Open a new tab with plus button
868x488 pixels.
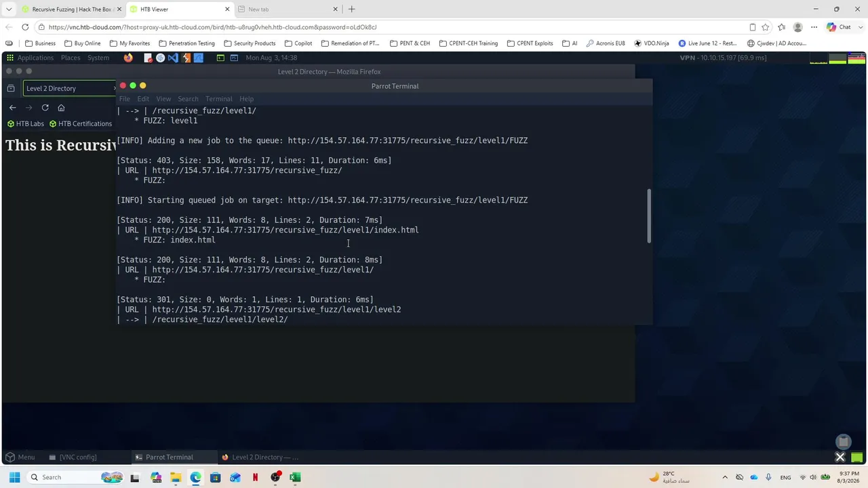pyautogui.click(x=351, y=9)
